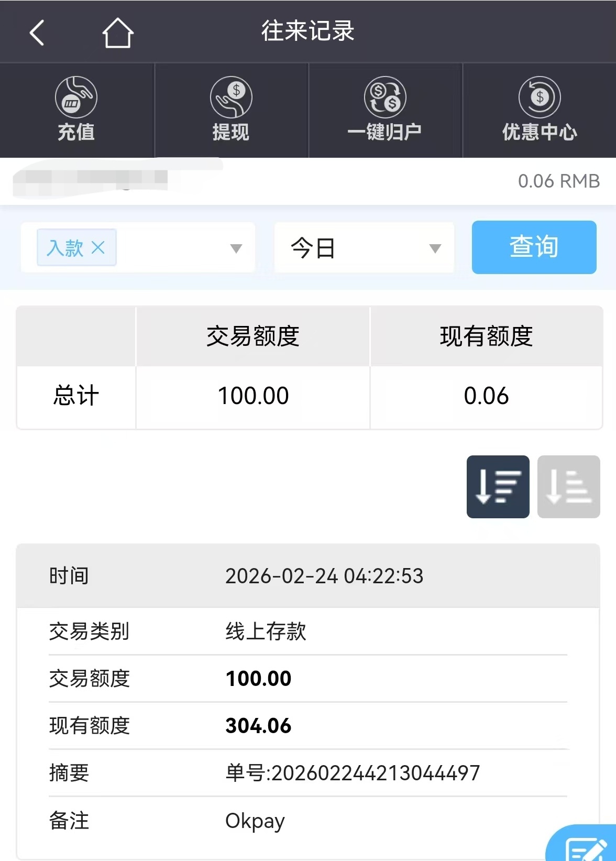616x861 pixels.
Task: Open the 今日 date range dropdown
Action: 364,248
